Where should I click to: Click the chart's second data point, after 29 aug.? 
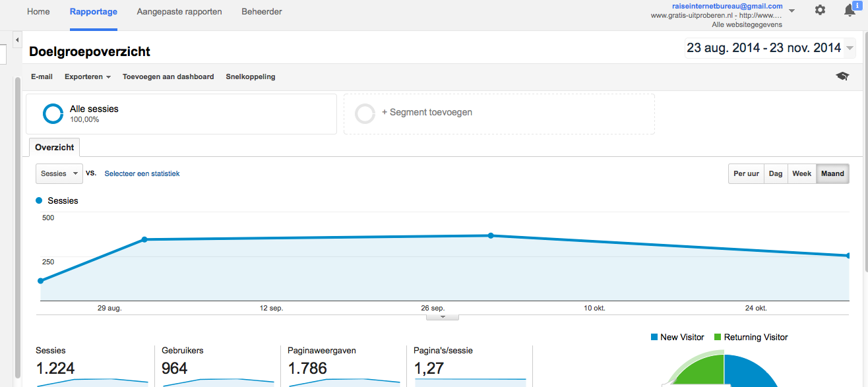tap(144, 239)
